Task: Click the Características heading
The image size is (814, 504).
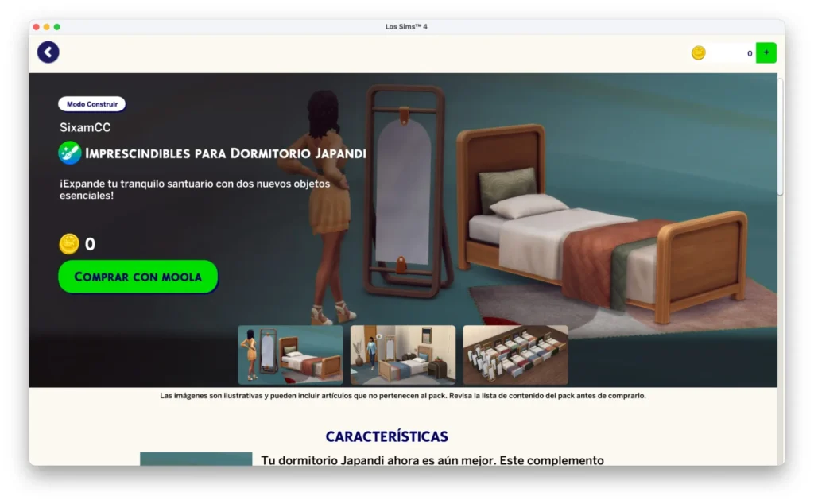Action: (x=387, y=436)
